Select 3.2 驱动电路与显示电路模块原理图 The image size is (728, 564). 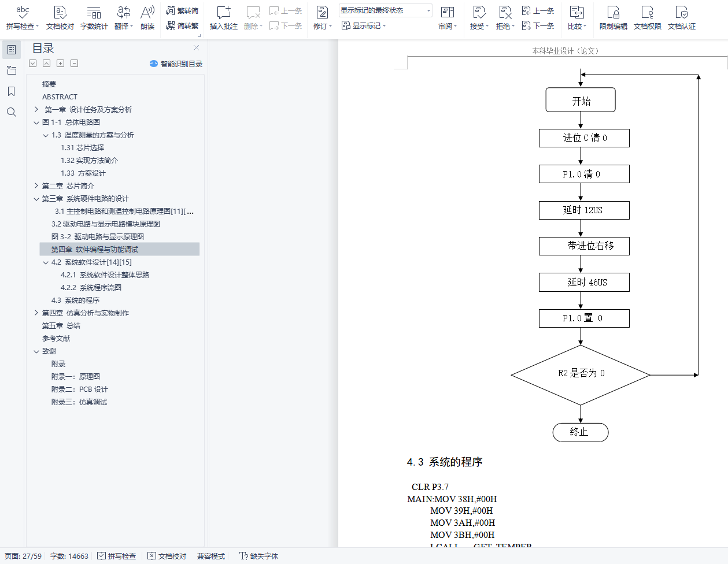(106, 224)
